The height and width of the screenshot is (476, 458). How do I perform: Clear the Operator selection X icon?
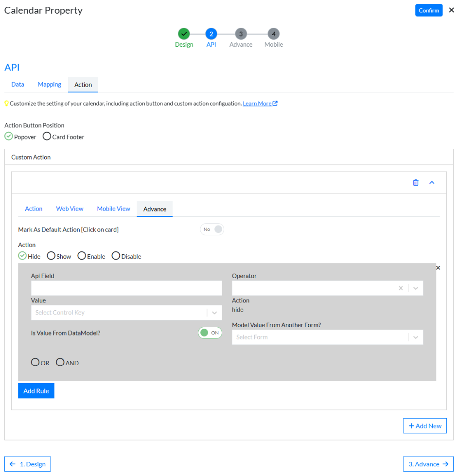pos(401,288)
